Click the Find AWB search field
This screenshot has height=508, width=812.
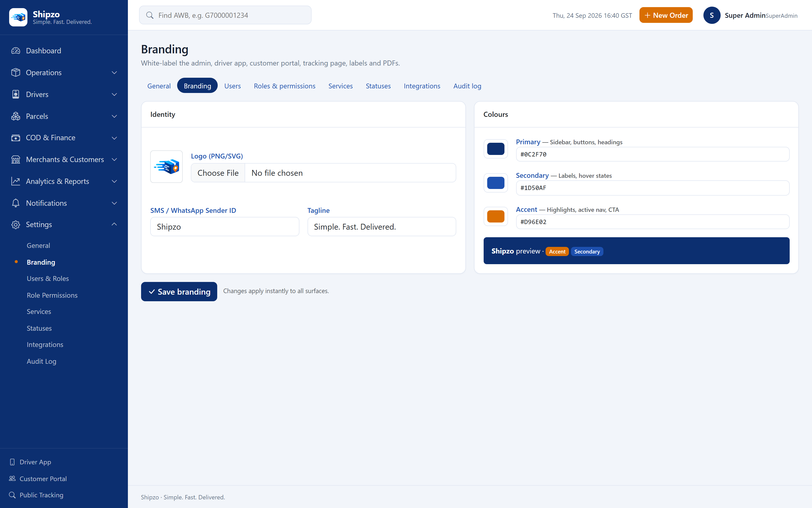(x=225, y=15)
